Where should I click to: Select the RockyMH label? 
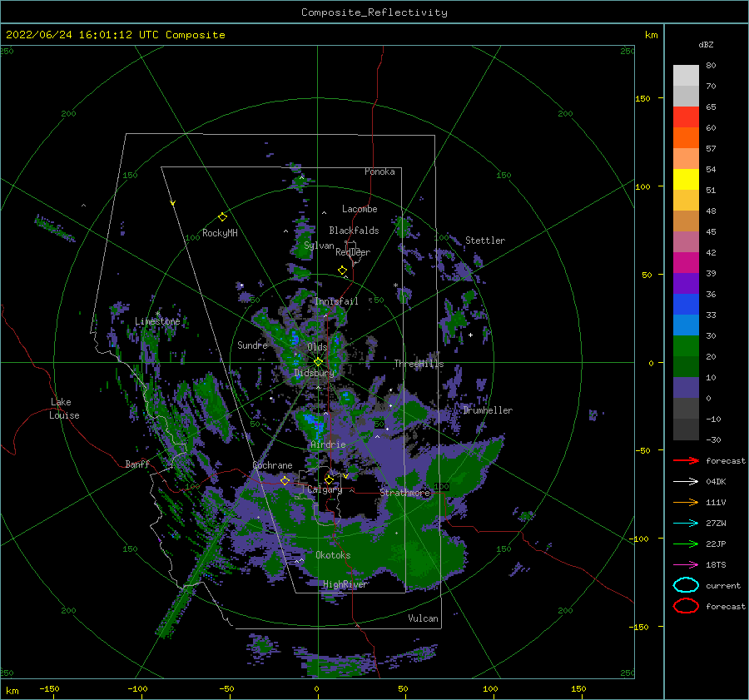tap(220, 233)
